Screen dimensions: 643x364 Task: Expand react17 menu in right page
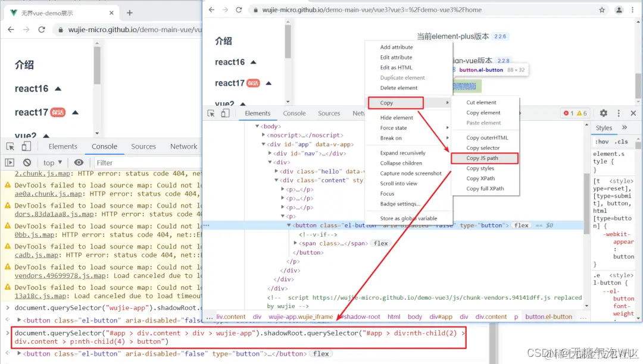tap(269, 83)
